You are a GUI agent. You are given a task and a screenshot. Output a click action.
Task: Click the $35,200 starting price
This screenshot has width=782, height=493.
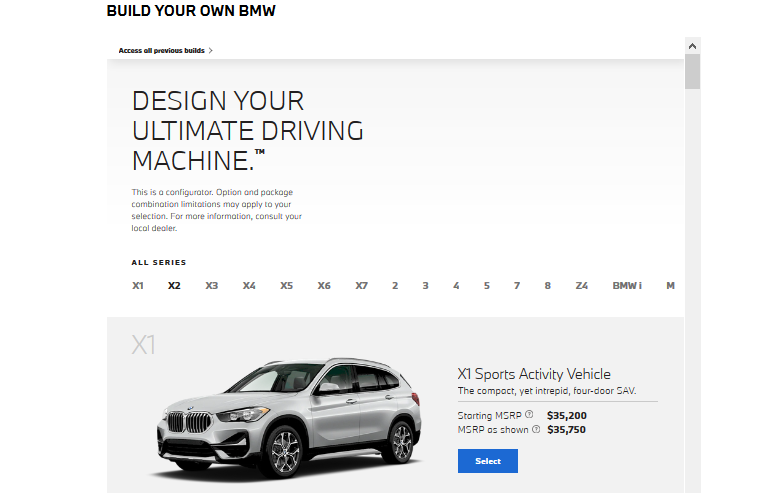[x=567, y=415]
